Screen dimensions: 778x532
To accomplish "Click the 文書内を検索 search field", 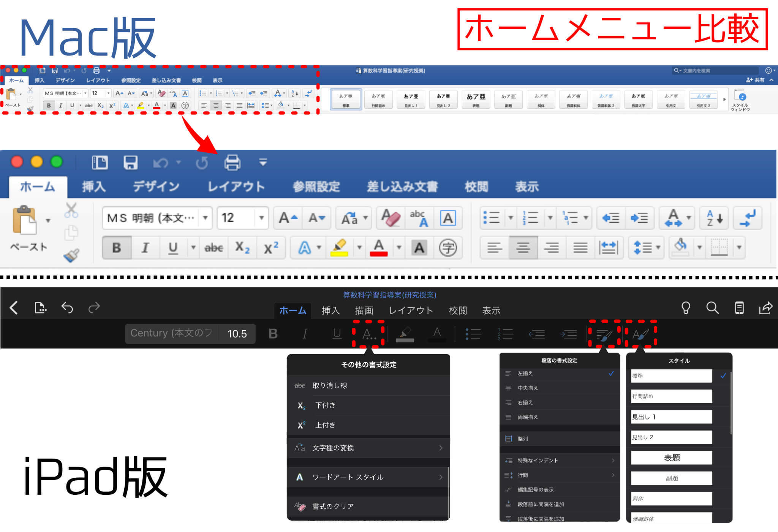I will point(715,70).
